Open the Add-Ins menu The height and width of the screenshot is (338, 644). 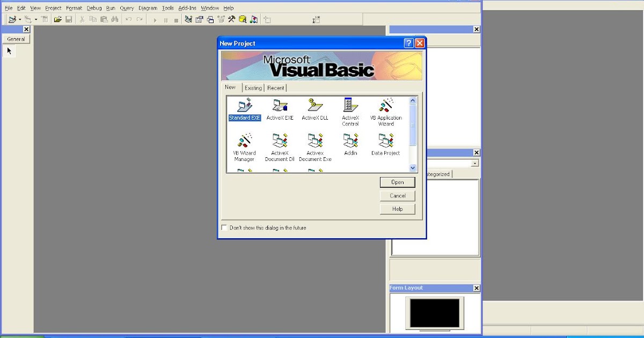187,8
